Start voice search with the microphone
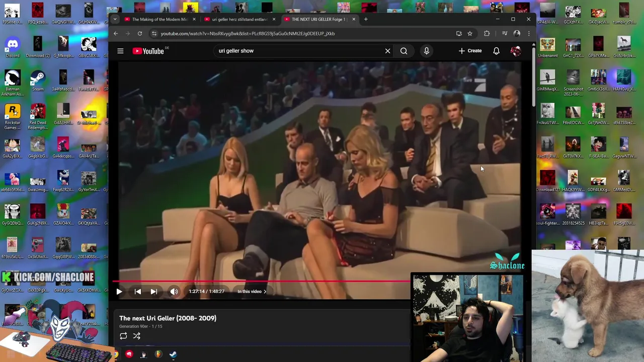The height and width of the screenshot is (362, 644). (x=426, y=51)
